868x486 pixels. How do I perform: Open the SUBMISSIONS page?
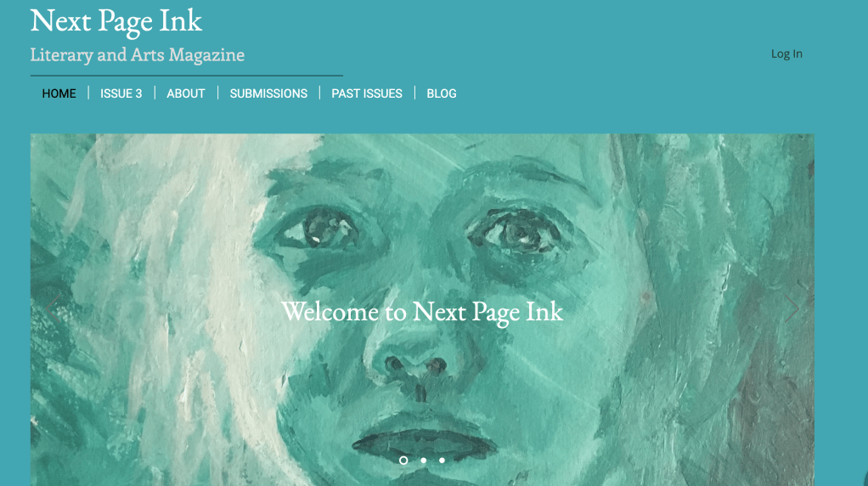pos(268,93)
